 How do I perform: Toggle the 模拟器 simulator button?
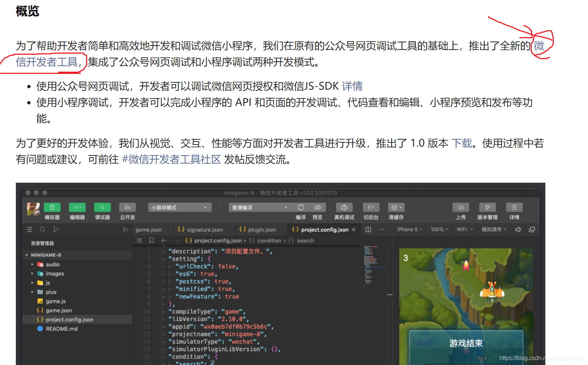point(52,207)
